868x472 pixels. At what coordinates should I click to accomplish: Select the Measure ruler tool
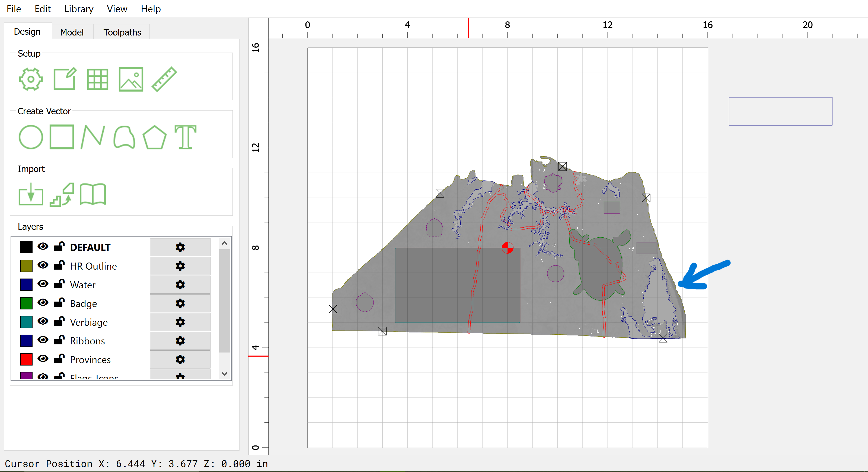[x=164, y=79]
